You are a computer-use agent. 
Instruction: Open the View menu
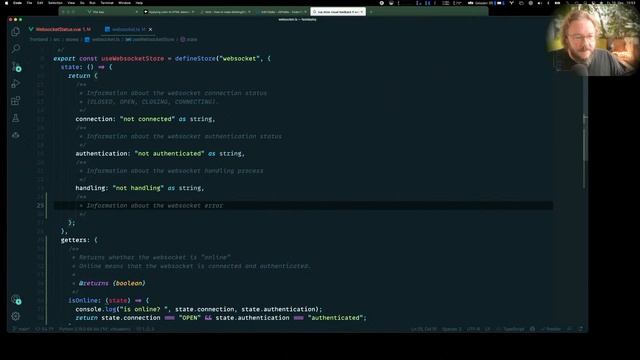(71, 3)
